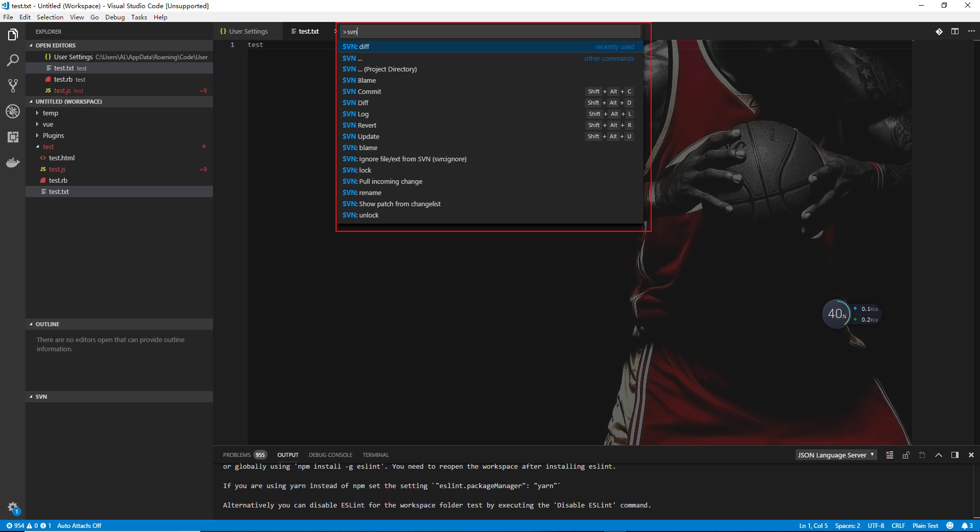This screenshot has height=532, width=980.
Task: Expand the vue folder
Action: 119,125
